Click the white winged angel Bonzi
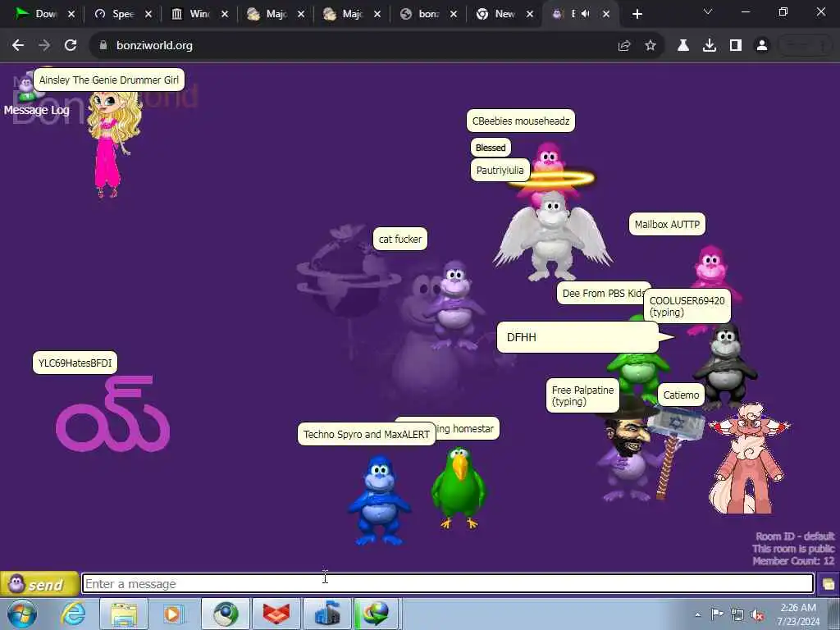 552,237
